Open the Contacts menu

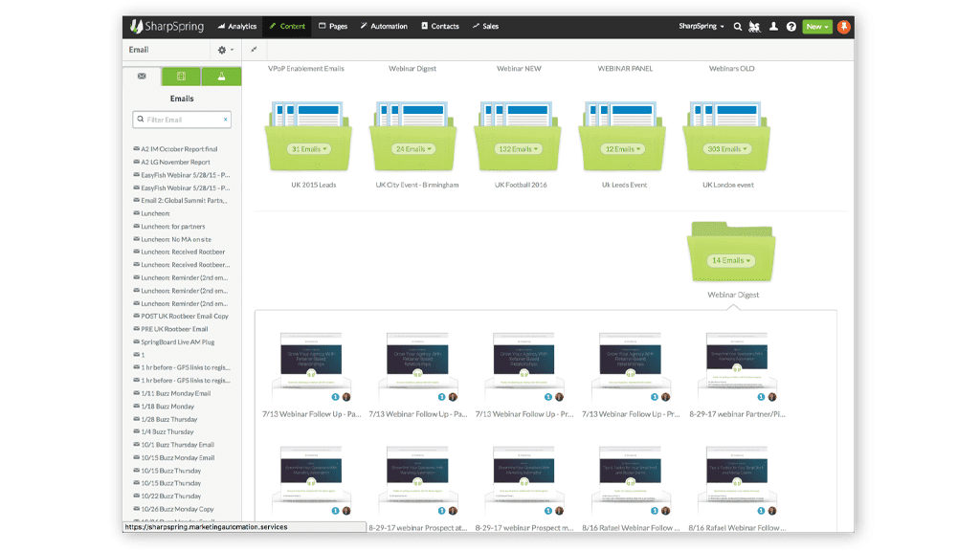pyautogui.click(x=440, y=26)
